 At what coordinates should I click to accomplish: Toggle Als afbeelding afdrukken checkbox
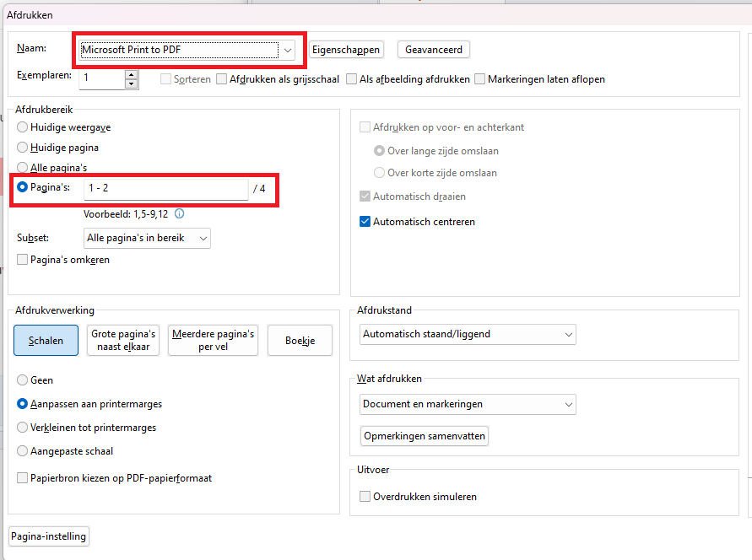tap(352, 79)
